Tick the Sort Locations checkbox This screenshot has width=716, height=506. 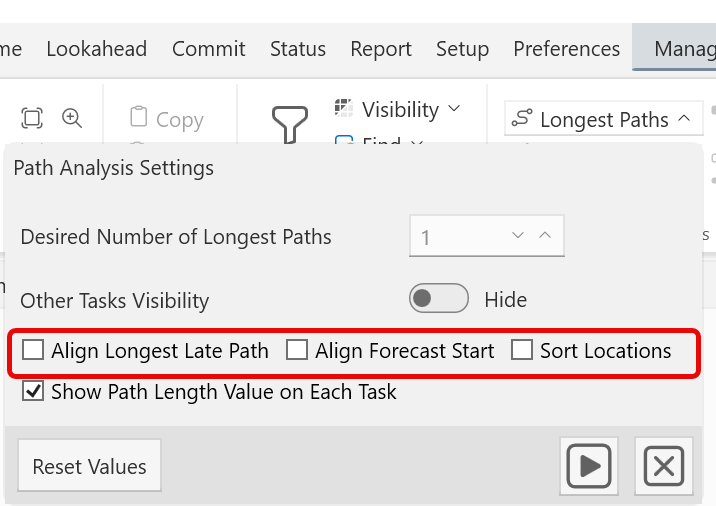pyautogui.click(x=522, y=350)
